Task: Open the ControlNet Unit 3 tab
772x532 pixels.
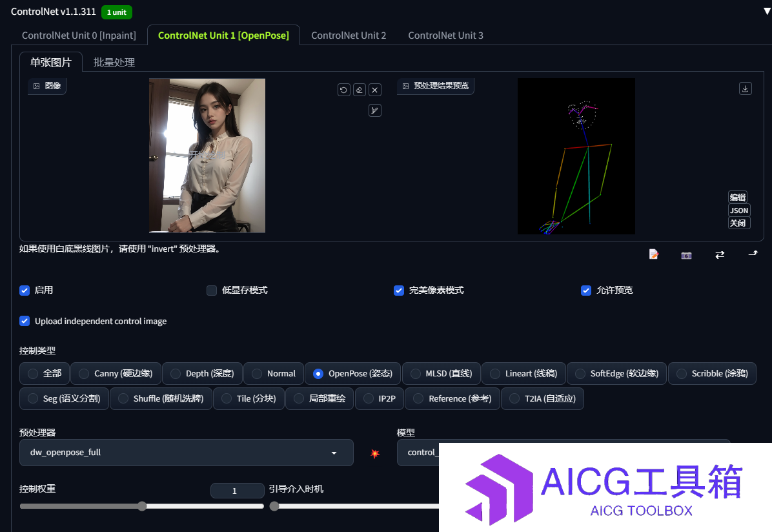Action: (x=445, y=36)
